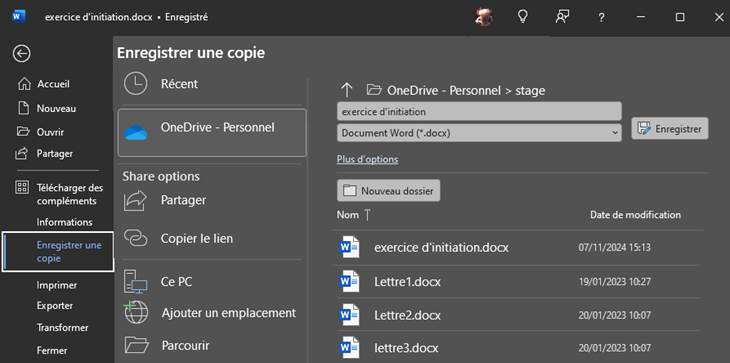Click Fermer to close document
730x363 pixels.
pos(52,350)
